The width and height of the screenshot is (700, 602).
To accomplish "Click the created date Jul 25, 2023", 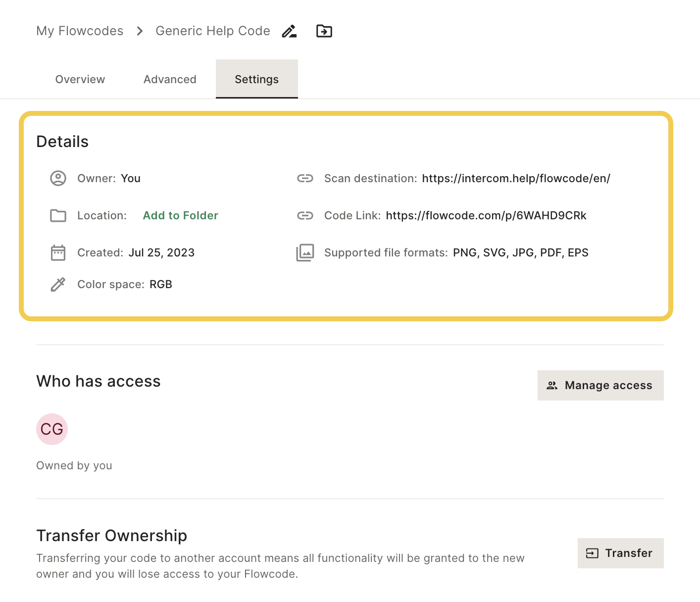I will pos(161,252).
